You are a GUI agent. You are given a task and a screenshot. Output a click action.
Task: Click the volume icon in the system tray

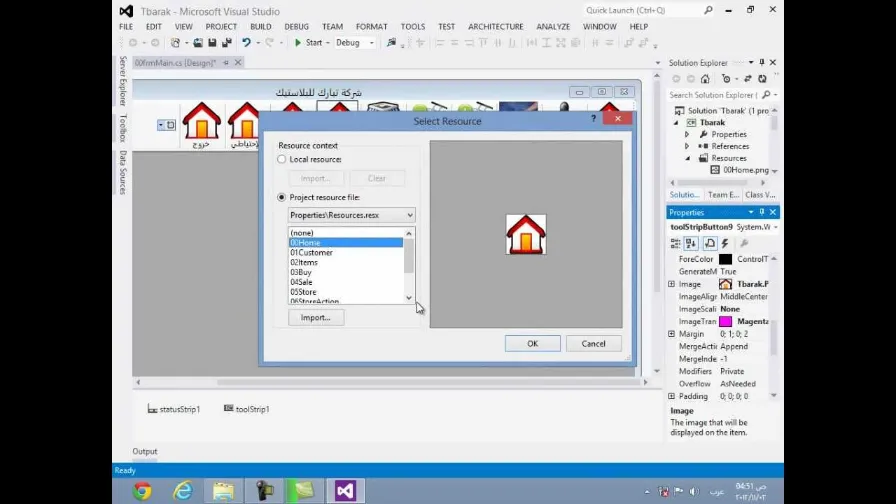[694, 491]
